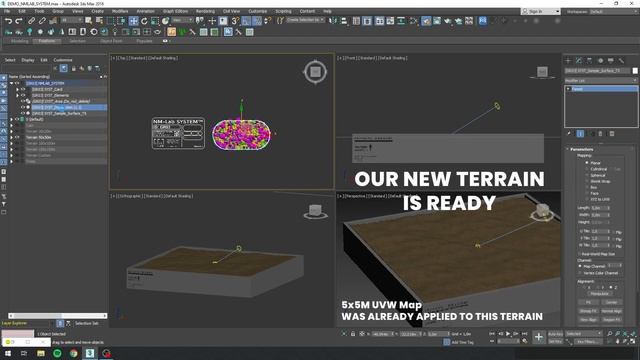Open the File menu
Screen dimensions: 640x360
(x=7, y=11)
